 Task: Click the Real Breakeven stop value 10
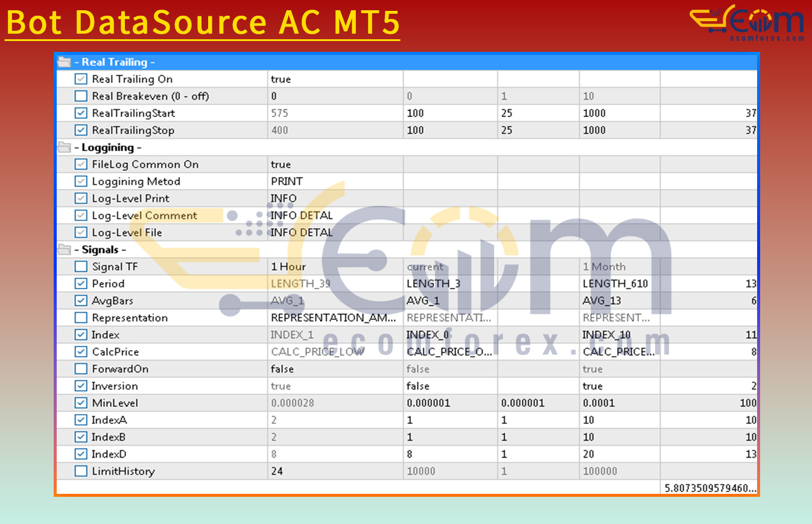pyautogui.click(x=620, y=96)
